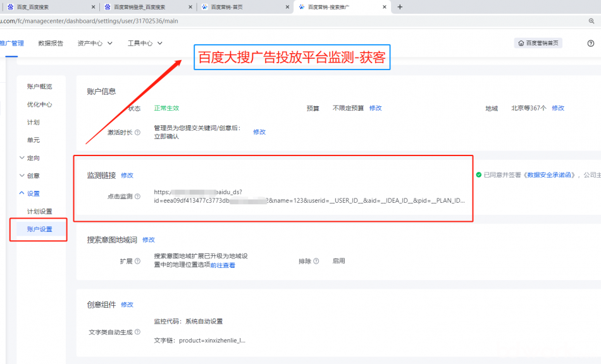This screenshot has height=364, width=601.
Task: Click the zoom magnifier icon in address bar
Action: click(592, 21)
